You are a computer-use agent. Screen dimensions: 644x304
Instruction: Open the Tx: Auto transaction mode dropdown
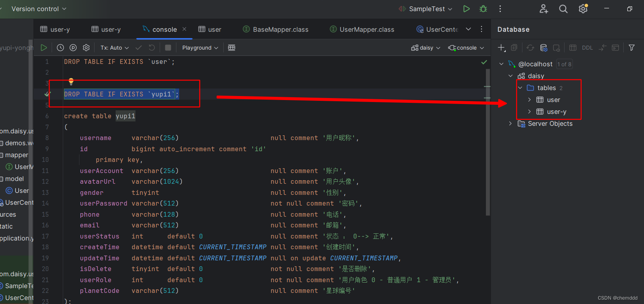coord(114,48)
